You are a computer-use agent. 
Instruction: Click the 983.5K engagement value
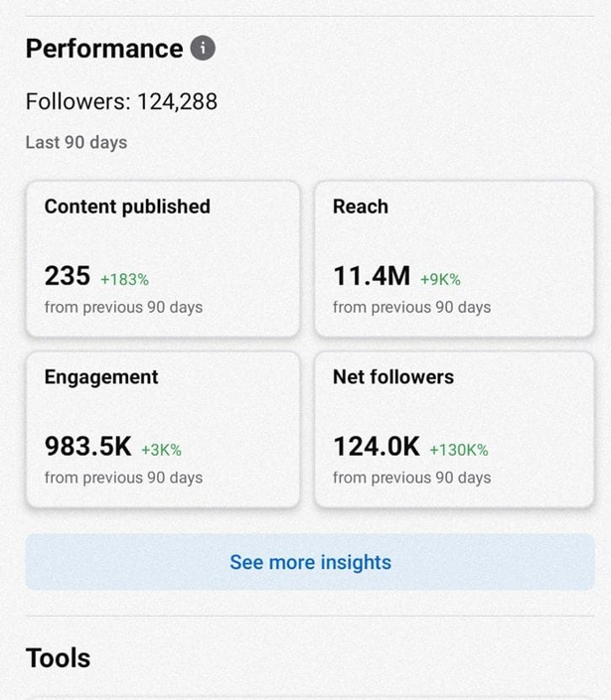click(x=87, y=447)
